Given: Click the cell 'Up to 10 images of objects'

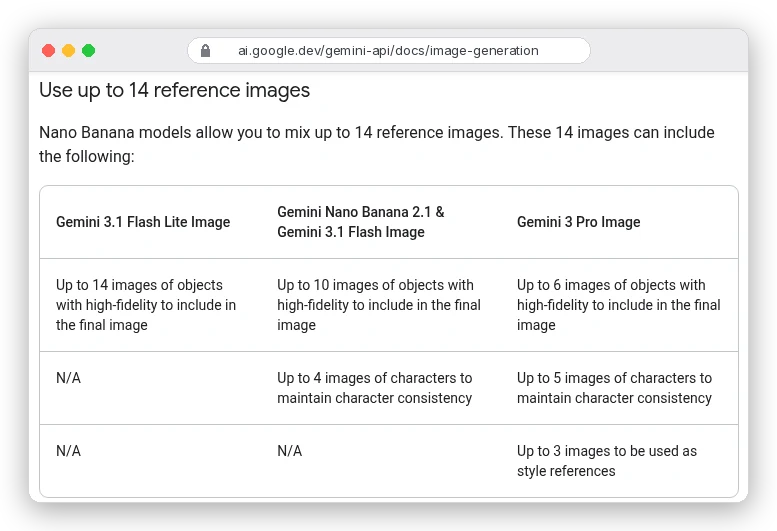Looking at the screenshot, I should click(x=379, y=305).
